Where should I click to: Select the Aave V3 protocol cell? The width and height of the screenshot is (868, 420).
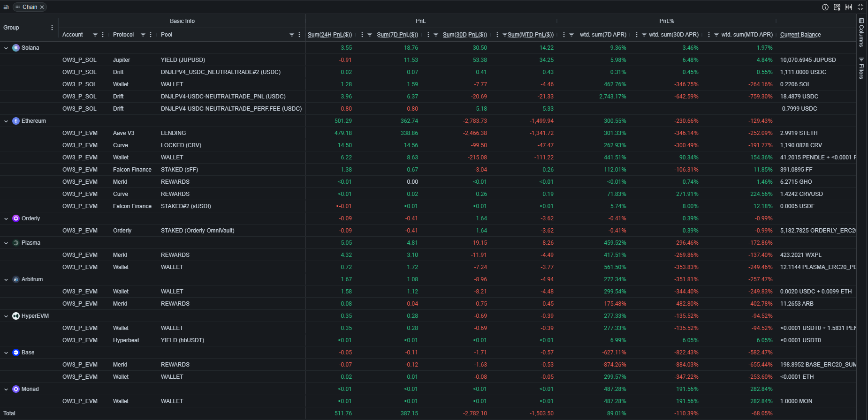(x=123, y=133)
